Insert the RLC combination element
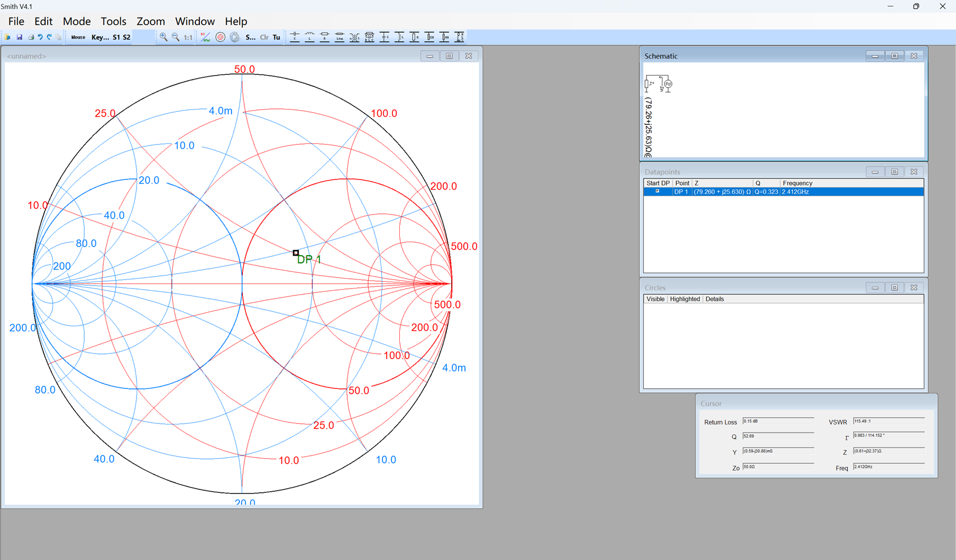The width and height of the screenshot is (956, 560). click(369, 37)
